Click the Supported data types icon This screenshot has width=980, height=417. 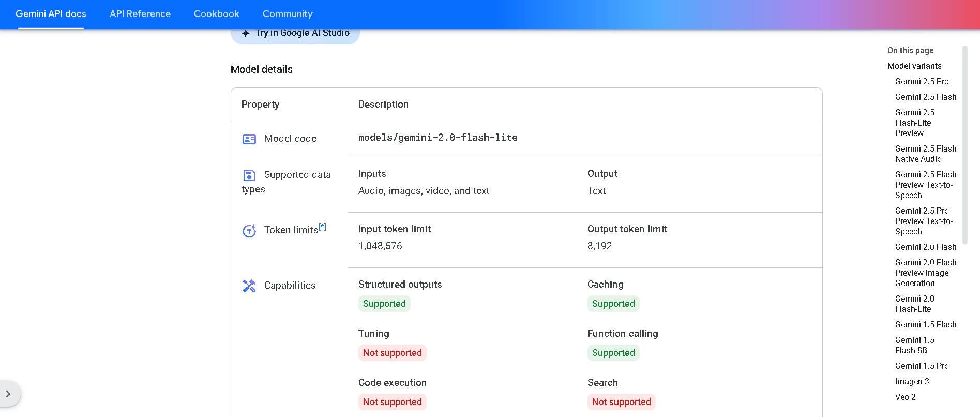pyautogui.click(x=249, y=175)
